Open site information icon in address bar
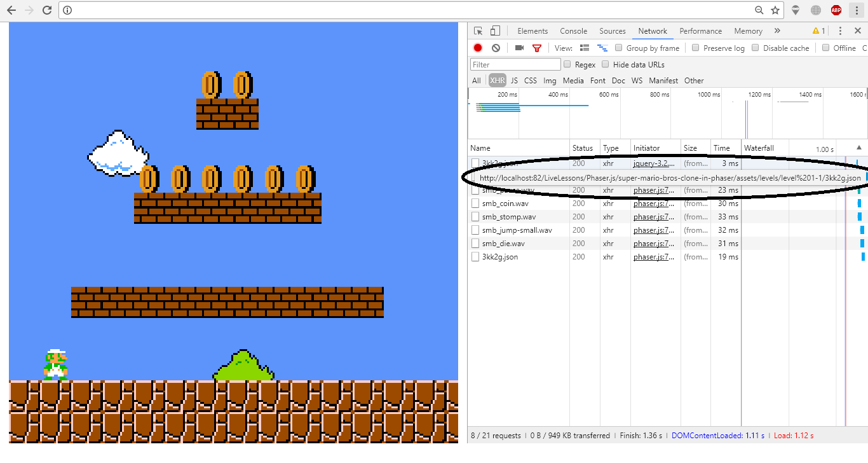This screenshot has height=463, width=868. 68,10
